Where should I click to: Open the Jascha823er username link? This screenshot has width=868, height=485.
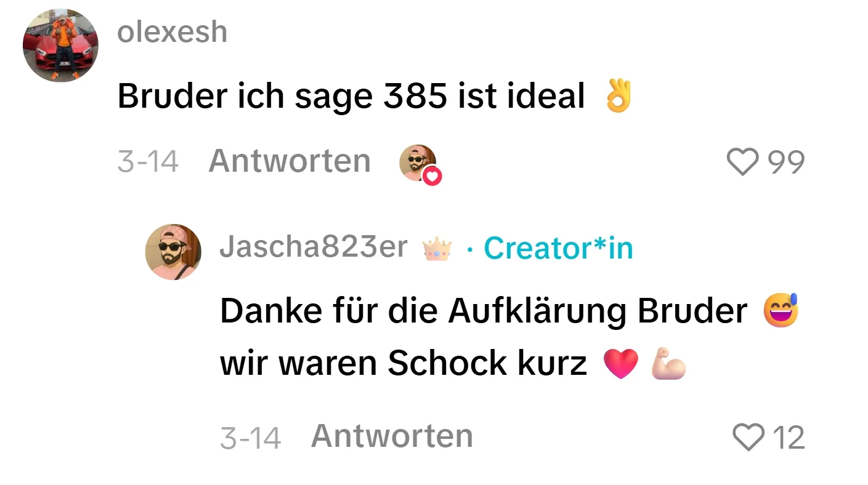pyautogui.click(x=314, y=247)
